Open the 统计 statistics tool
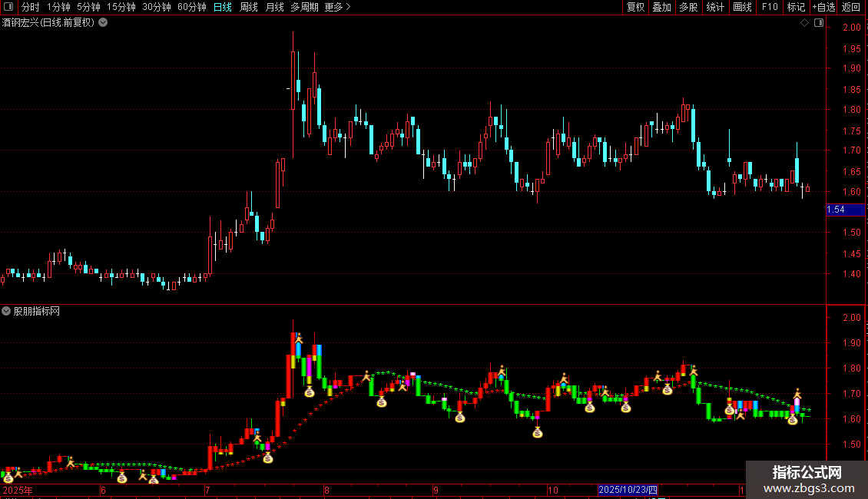The image size is (868, 499). pos(715,7)
